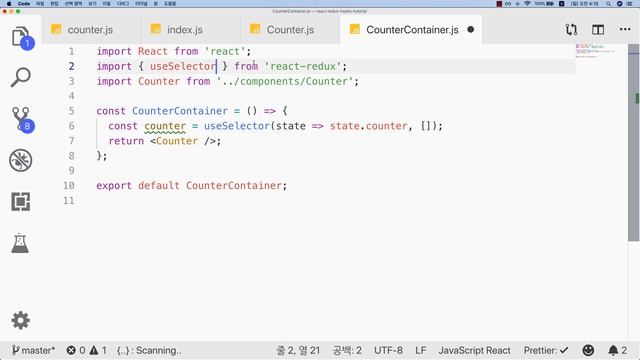Click the clock in the menu bar
640x360 pixels.
point(585,3)
